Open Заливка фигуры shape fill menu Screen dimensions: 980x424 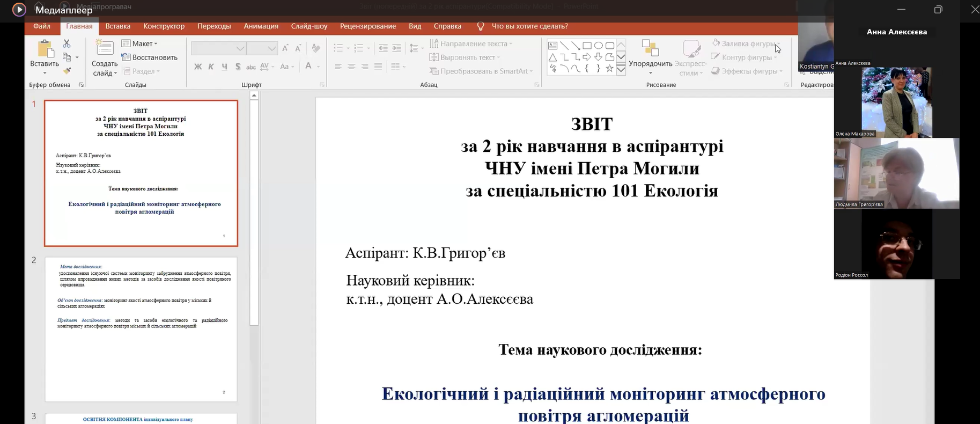point(746,43)
